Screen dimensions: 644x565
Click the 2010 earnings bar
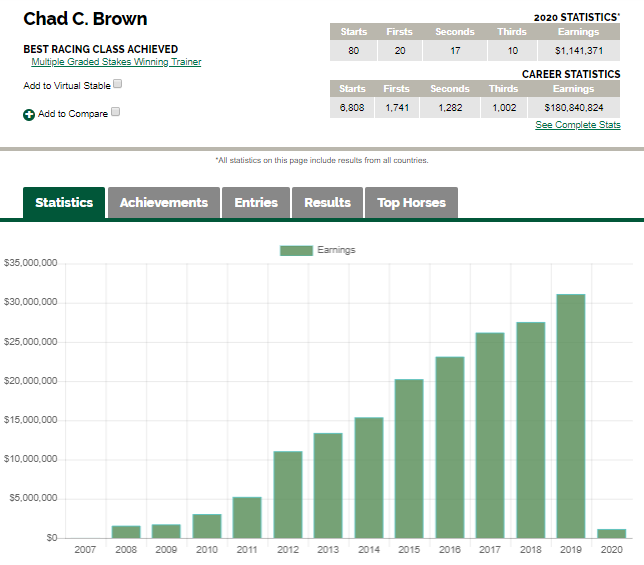[207, 526]
